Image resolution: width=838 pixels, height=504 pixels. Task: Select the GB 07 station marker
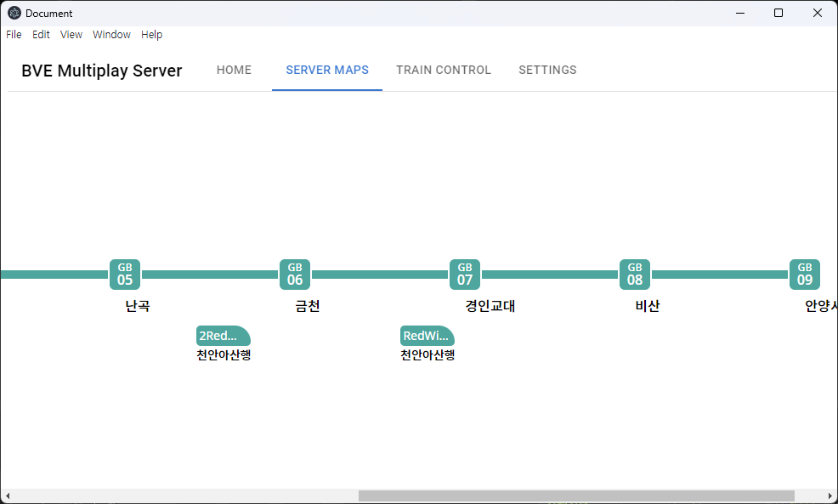pyautogui.click(x=465, y=275)
